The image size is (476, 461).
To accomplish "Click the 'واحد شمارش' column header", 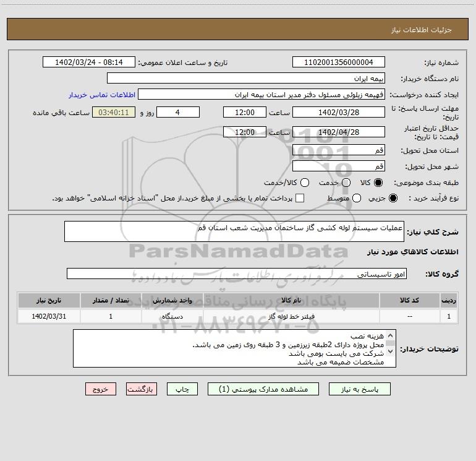I will click(x=172, y=300).
